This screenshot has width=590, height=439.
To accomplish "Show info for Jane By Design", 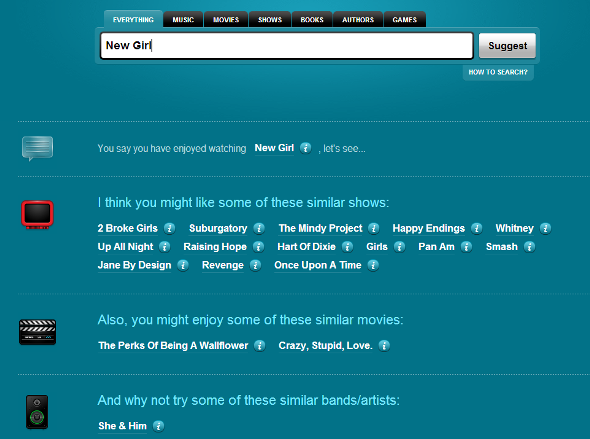I will (x=183, y=265).
